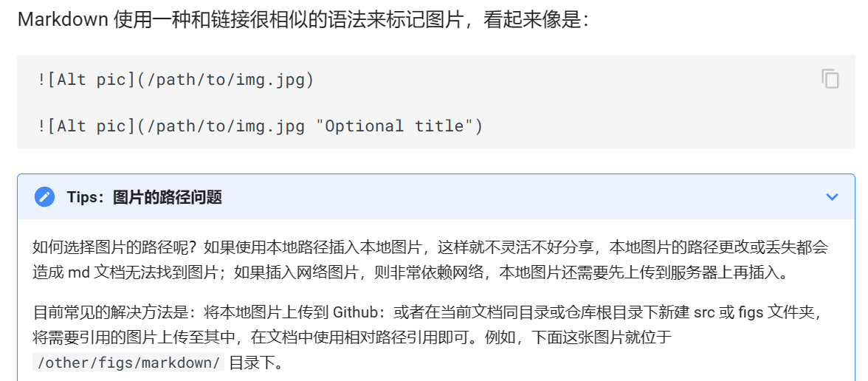Image resolution: width=868 pixels, height=381 pixels.
Task: Click the first code line without a title
Action: [x=176, y=80]
